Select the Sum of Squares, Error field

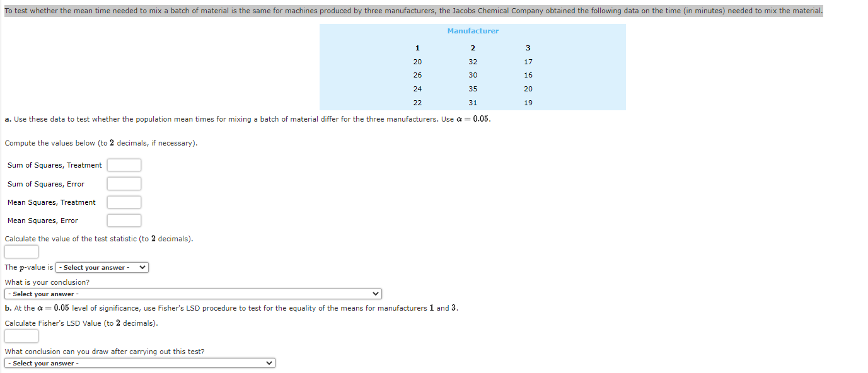[124, 183]
